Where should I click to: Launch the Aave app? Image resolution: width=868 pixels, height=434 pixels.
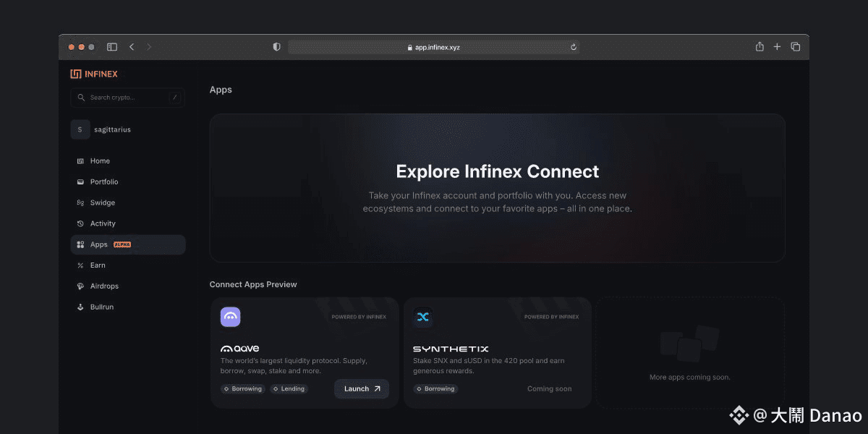pos(362,389)
